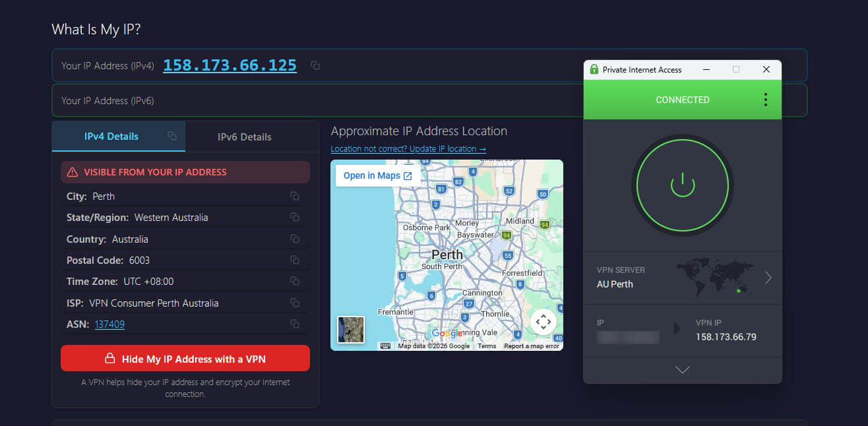Open VPN server list chevron
Viewport: 868px width, 426px height.
coord(768,278)
